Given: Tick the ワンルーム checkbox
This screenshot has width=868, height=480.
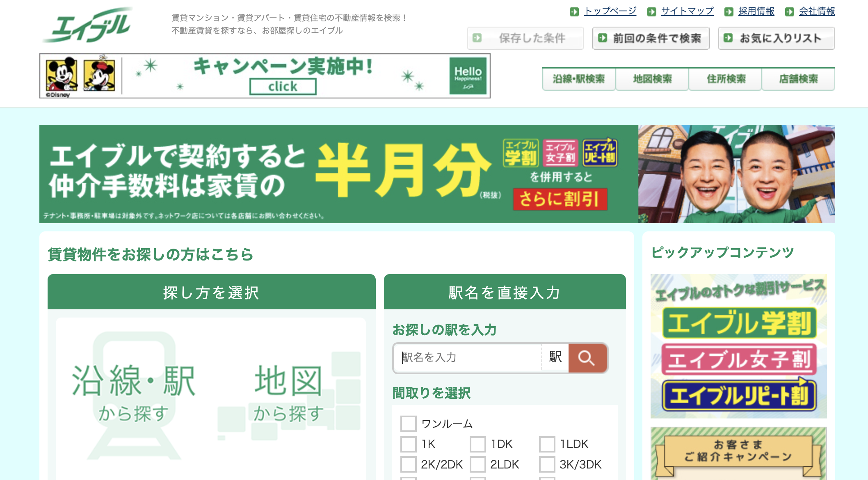Looking at the screenshot, I should click(409, 424).
